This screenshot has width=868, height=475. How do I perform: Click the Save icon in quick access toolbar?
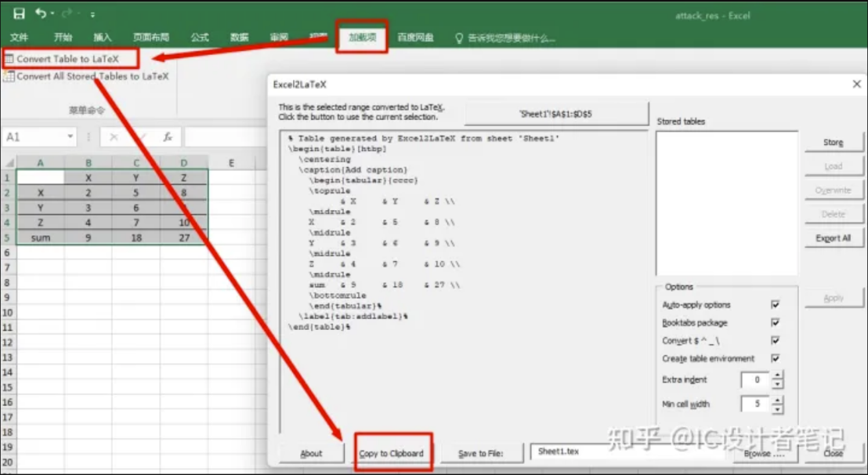(19, 14)
